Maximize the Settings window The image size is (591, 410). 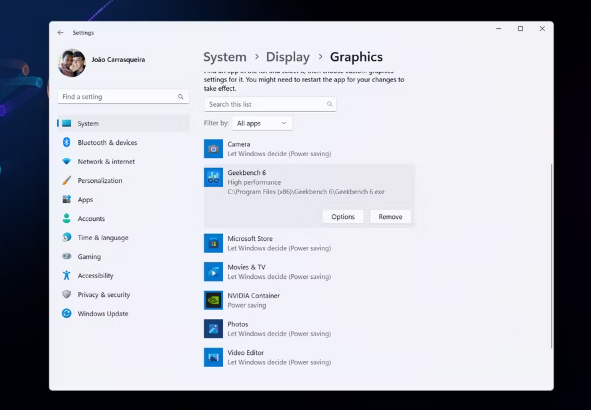click(x=521, y=29)
